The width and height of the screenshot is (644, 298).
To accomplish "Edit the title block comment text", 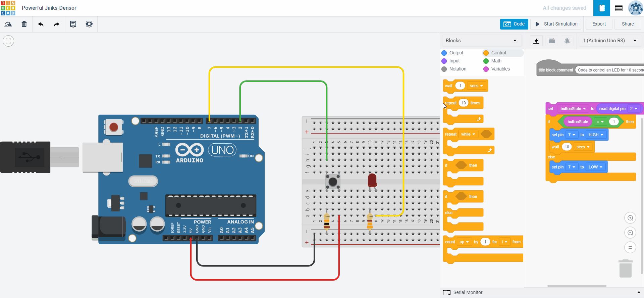I will coord(610,70).
